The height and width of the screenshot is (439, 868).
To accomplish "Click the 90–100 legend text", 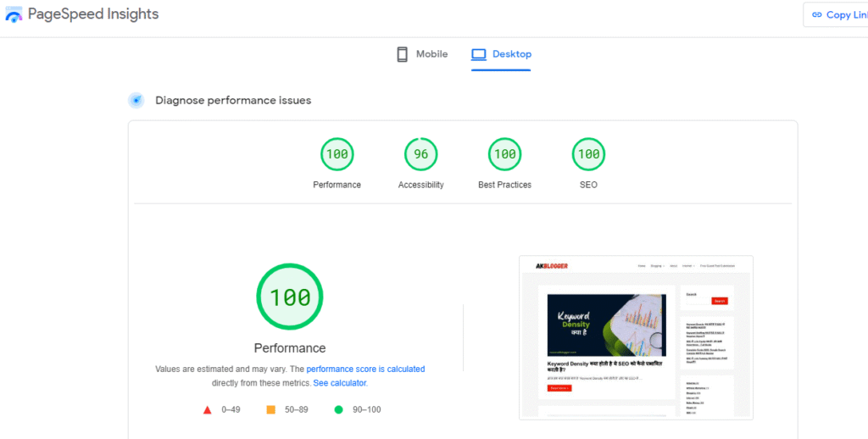I will pyautogui.click(x=366, y=409).
